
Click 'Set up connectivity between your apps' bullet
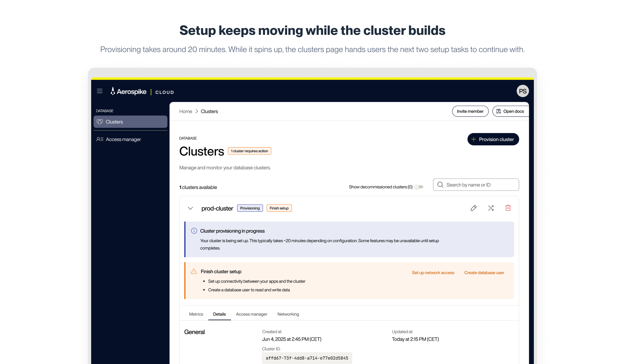pos(257,281)
